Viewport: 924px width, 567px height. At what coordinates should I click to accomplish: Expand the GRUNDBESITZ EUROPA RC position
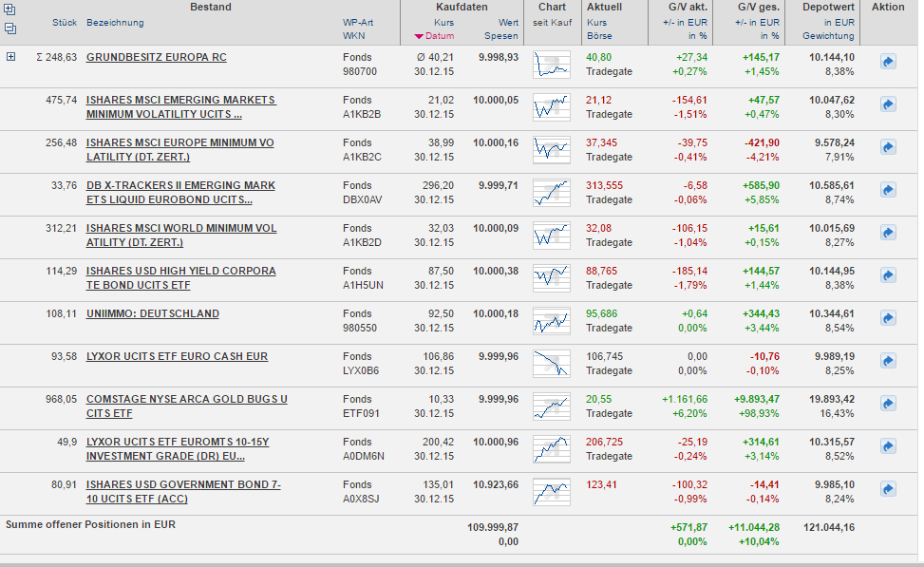(11, 57)
